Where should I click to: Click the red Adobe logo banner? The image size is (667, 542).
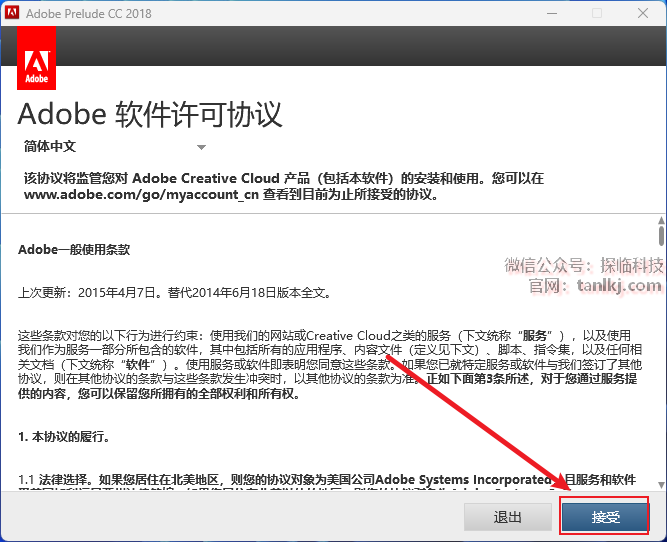click(x=37, y=59)
